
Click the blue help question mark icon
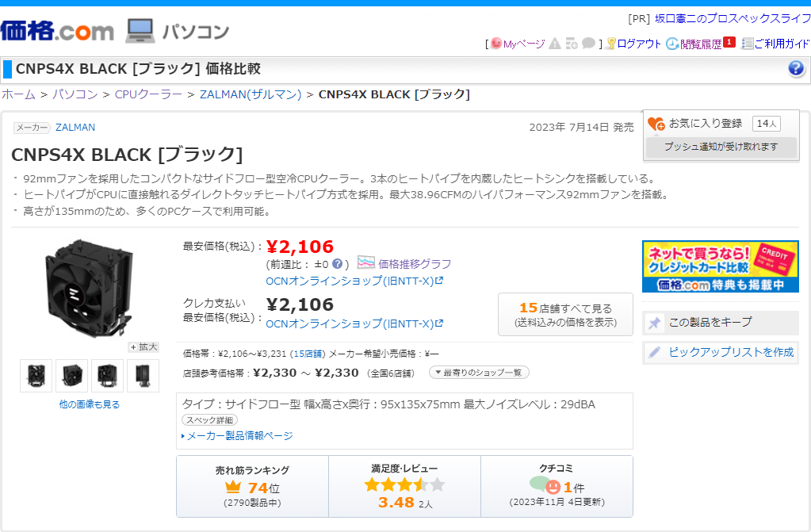point(796,68)
